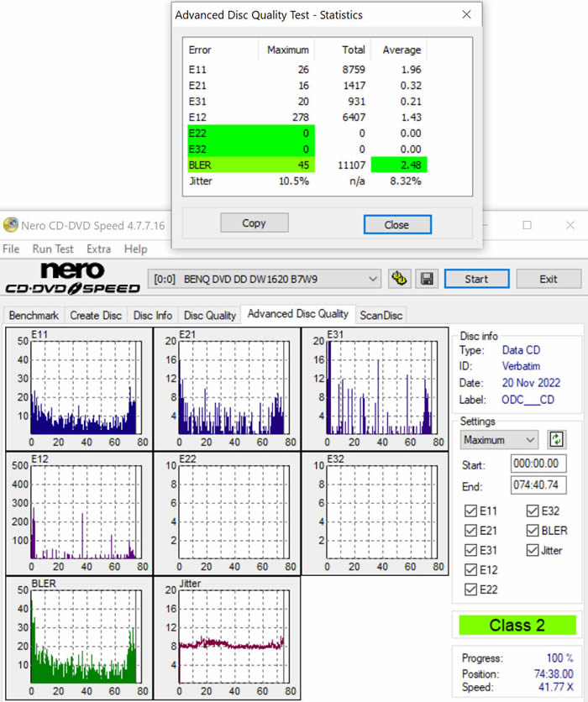Close the Statistics dialog with the X
Screen dimensions: 588x702
point(467,15)
